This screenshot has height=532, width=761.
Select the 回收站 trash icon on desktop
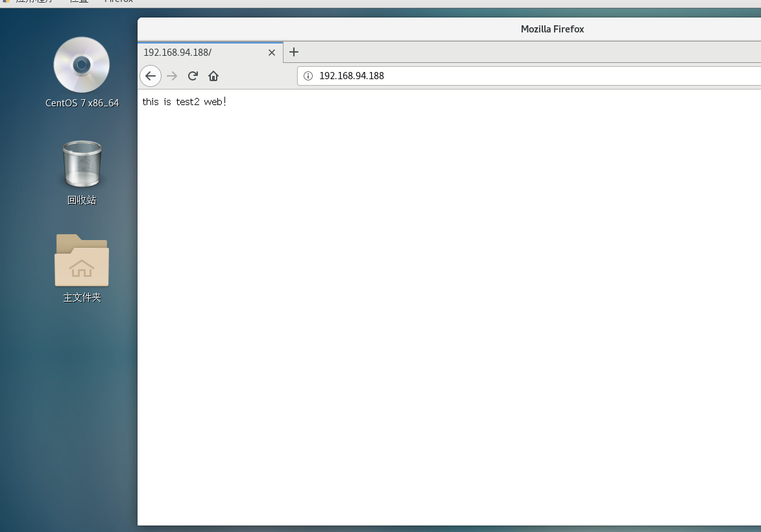click(x=82, y=164)
